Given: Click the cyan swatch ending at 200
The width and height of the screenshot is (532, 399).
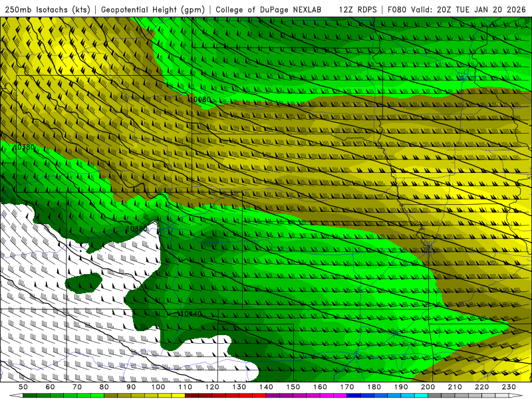Looking at the screenshot, I should click(x=421, y=396).
